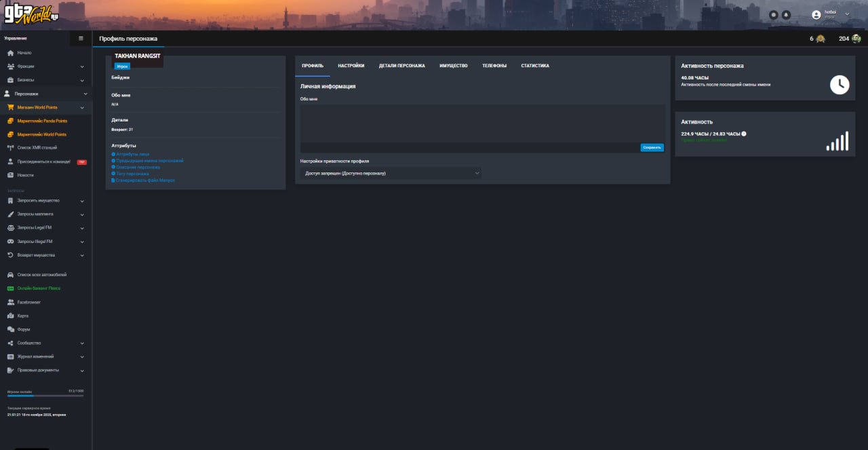Click the clock icon in Активность персонажа
Viewport: 868px width, 450px height.
[840, 84]
